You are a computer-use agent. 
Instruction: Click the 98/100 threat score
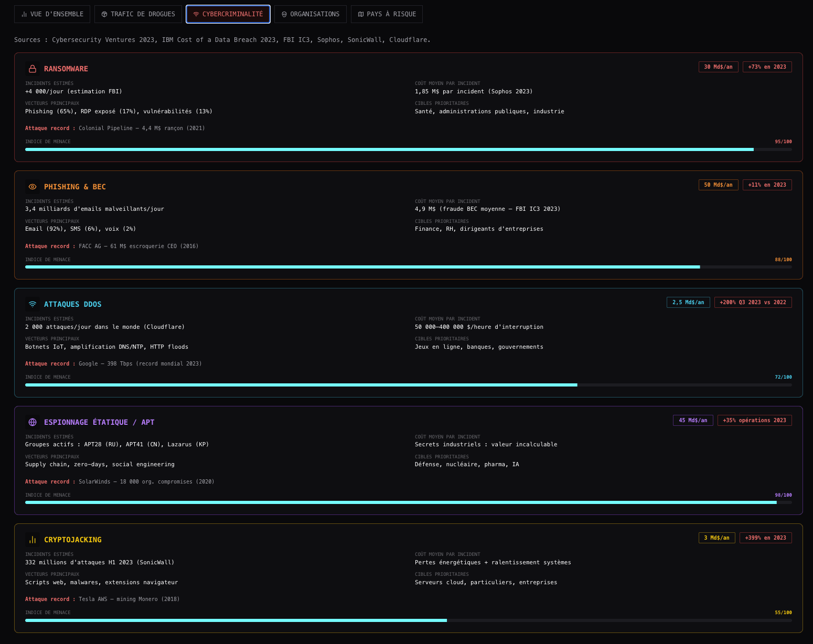783,495
